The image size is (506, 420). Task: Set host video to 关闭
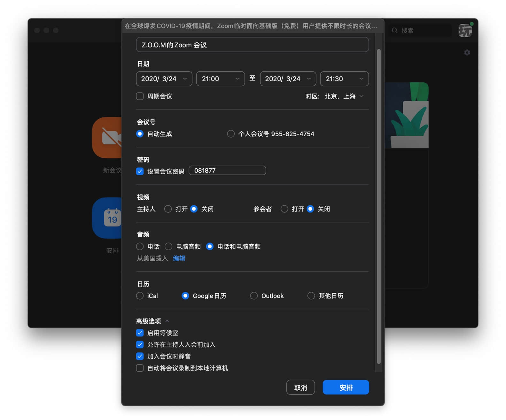click(194, 209)
